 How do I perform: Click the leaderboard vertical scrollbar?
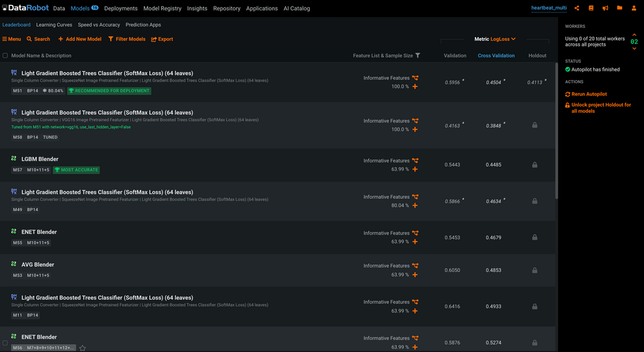pos(556,132)
